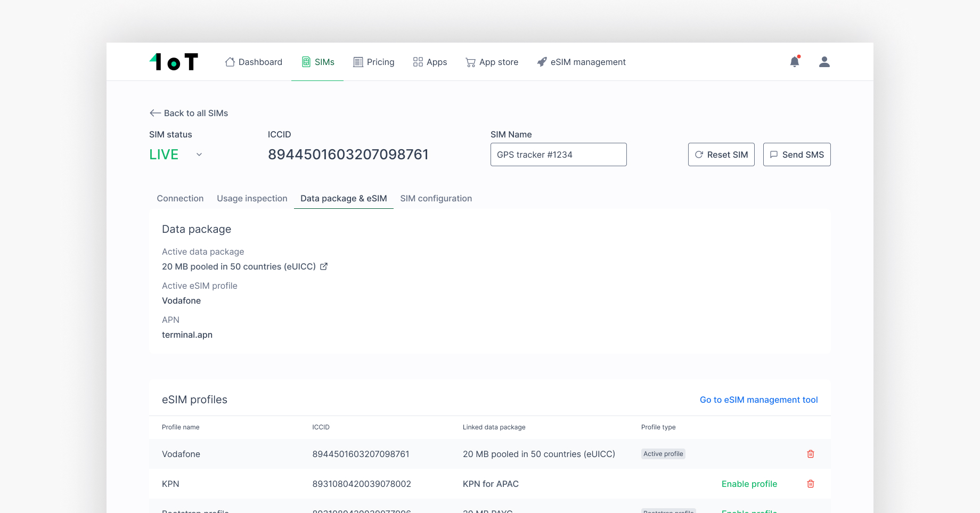
Task: Open Dashboard using the home icon
Action: point(230,62)
